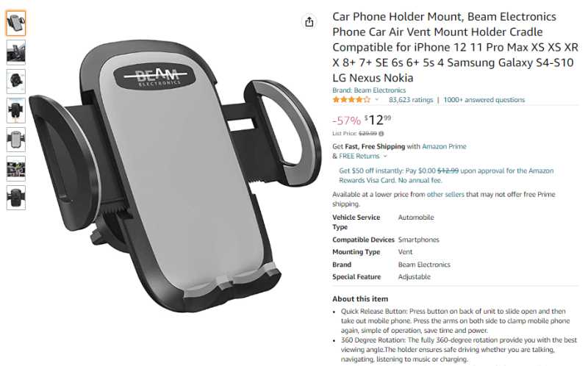Select the third product thumbnail
588x366 pixels.
click(15, 82)
